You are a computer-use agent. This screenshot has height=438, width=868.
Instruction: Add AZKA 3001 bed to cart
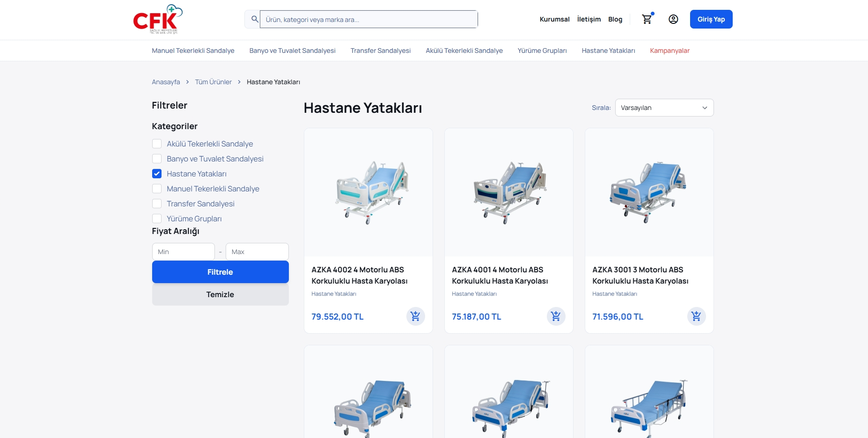tap(696, 316)
